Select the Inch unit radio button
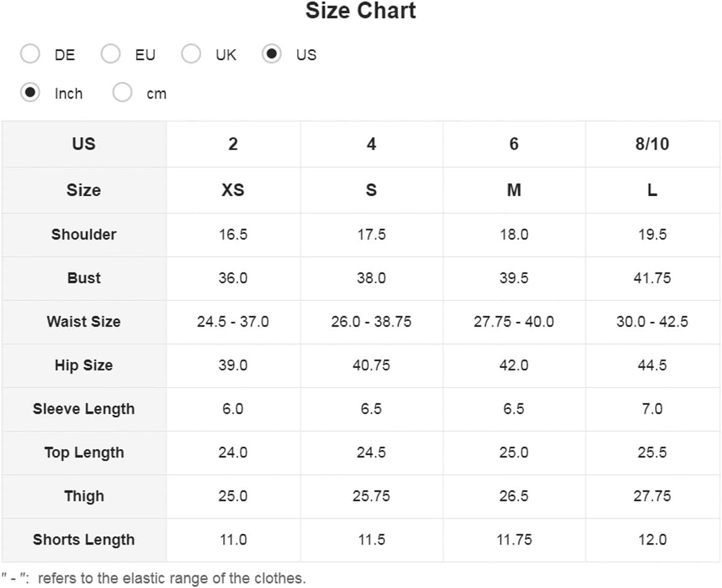722x588 pixels. [30, 93]
